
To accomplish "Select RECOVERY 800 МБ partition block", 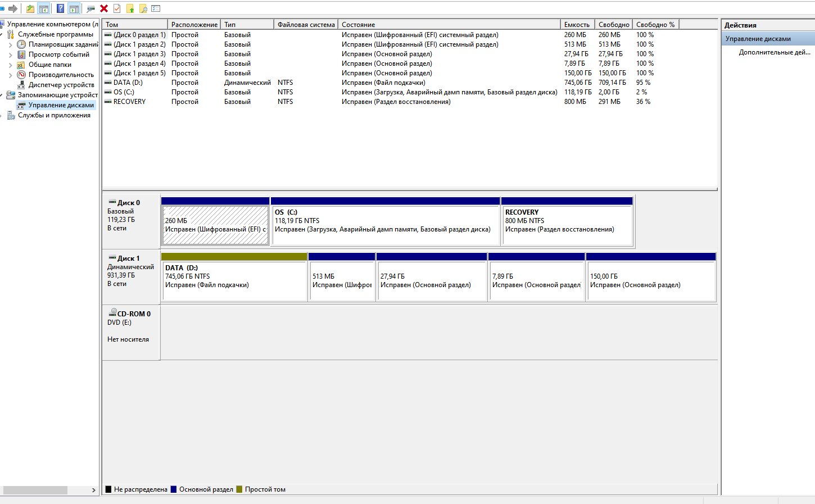I will (x=568, y=225).
